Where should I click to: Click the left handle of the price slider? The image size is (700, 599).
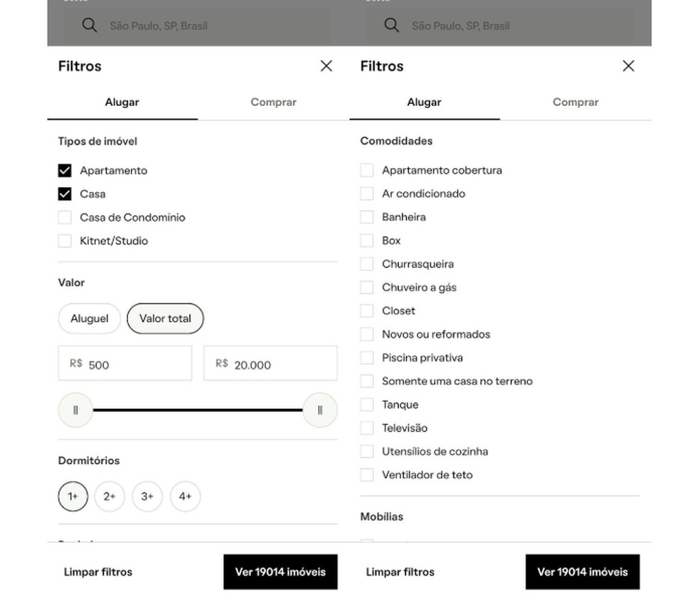pos(75,410)
